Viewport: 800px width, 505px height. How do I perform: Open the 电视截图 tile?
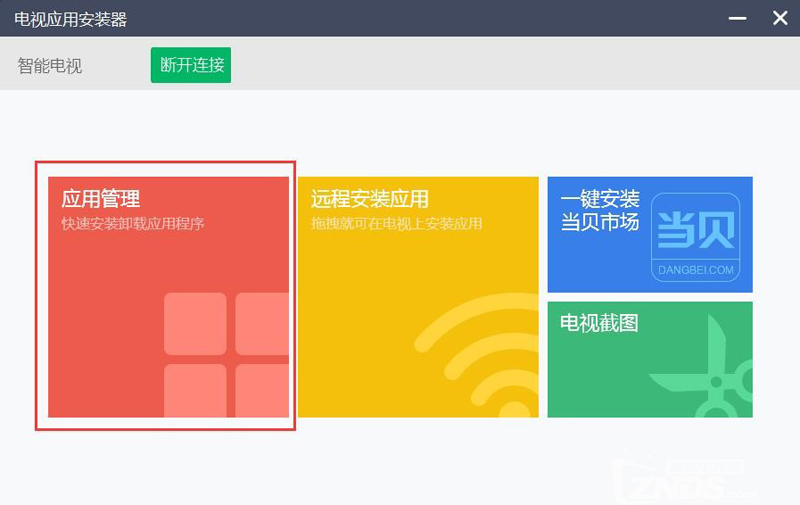[x=650, y=360]
